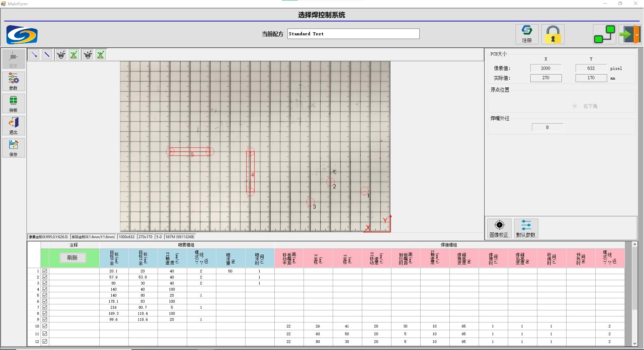Click the 当前配方 recipe name field
Viewport: 644px width, 350px height.
click(x=353, y=34)
